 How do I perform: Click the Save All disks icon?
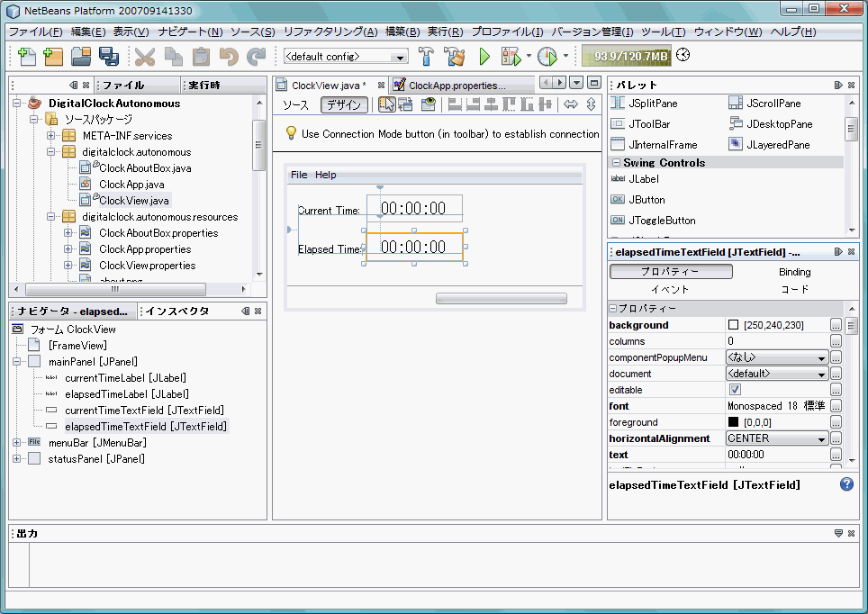click(x=108, y=56)
